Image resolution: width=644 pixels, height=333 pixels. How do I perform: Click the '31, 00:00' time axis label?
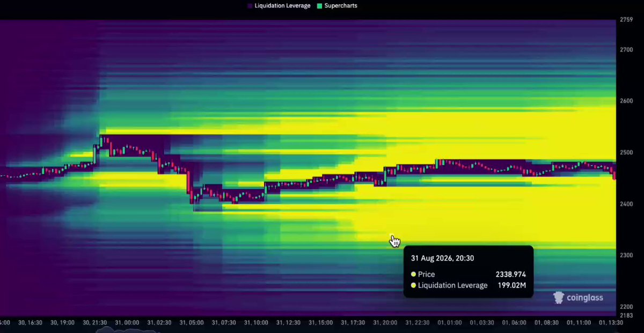(x=127, y=323)
